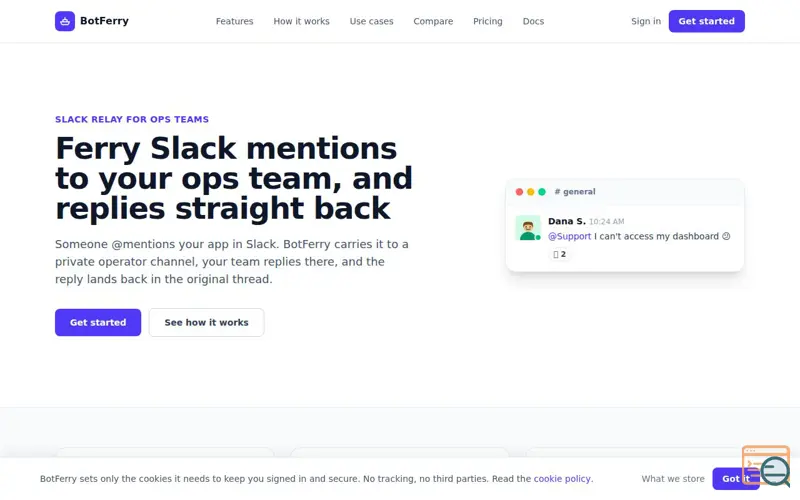Click the Sign in link
The width and height of the screenshot is (800, 500).
click(646, 21)
